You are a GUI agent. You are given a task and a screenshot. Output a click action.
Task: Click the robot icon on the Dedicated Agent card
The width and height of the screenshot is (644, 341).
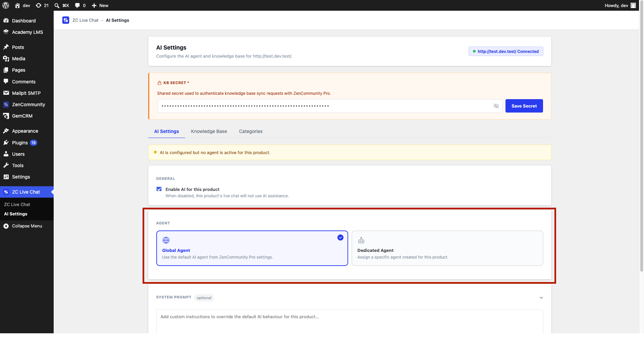click(361, 240)
